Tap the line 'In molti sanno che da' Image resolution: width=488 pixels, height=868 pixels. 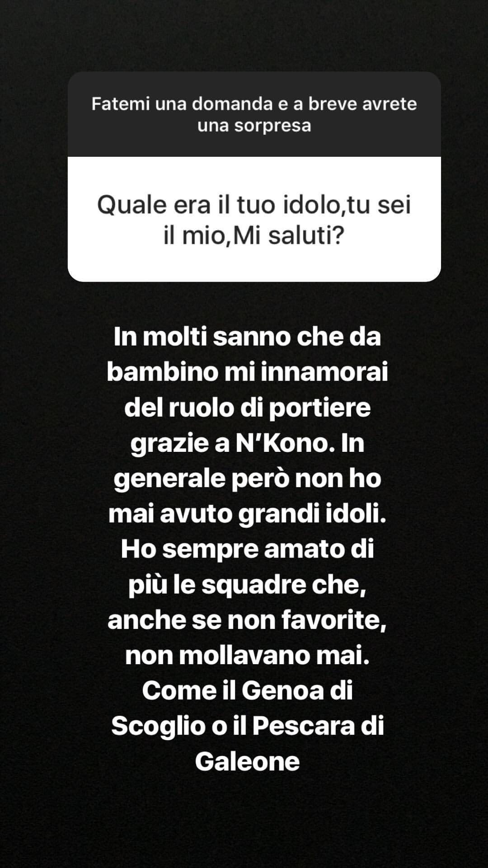(247, 337)
